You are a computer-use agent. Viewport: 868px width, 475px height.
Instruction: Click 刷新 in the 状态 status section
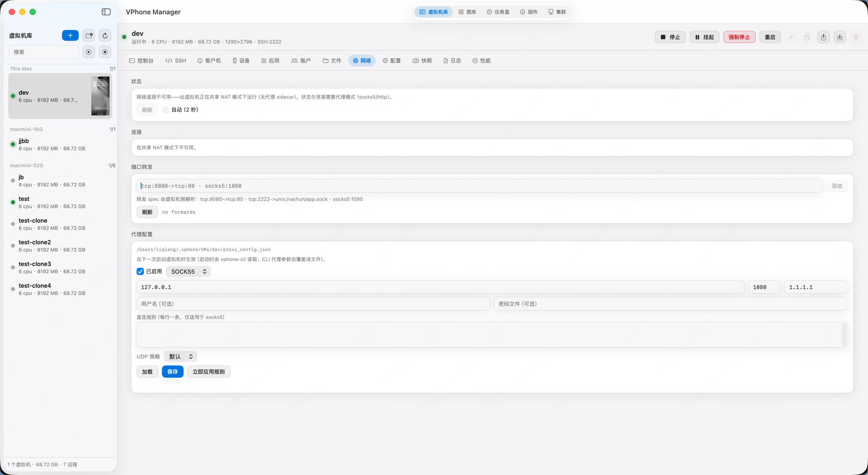pyautogui.click(x=147, y=109)
